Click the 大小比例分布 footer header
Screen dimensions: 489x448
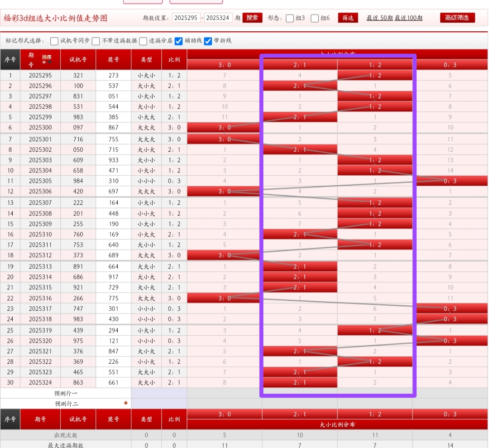(x=337, y=424)
